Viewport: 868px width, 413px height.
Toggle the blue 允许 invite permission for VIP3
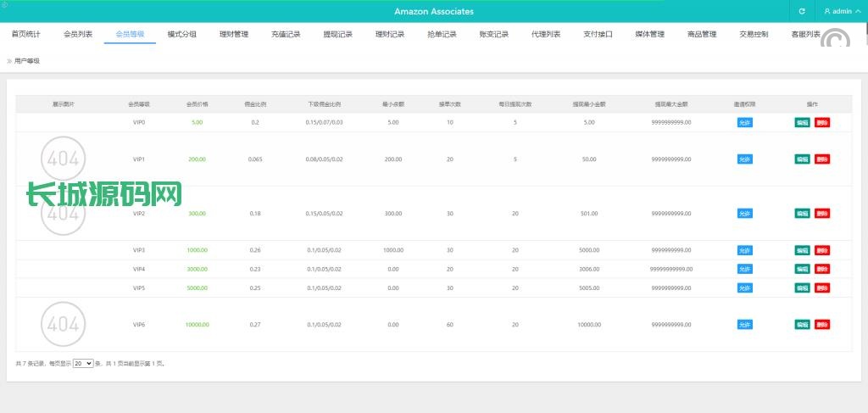744,250
